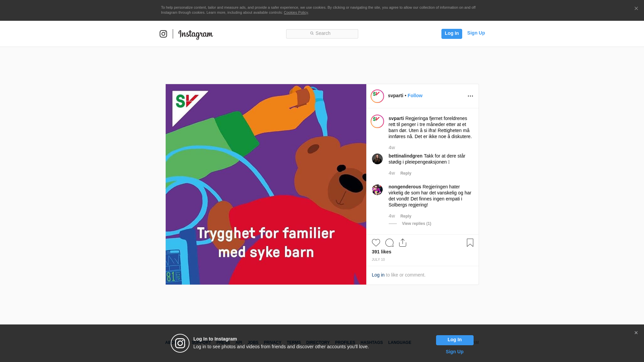Viewport: 644px width, 362px height.
Task: Reply to bettinalindgren's comment
Action: 406,173
